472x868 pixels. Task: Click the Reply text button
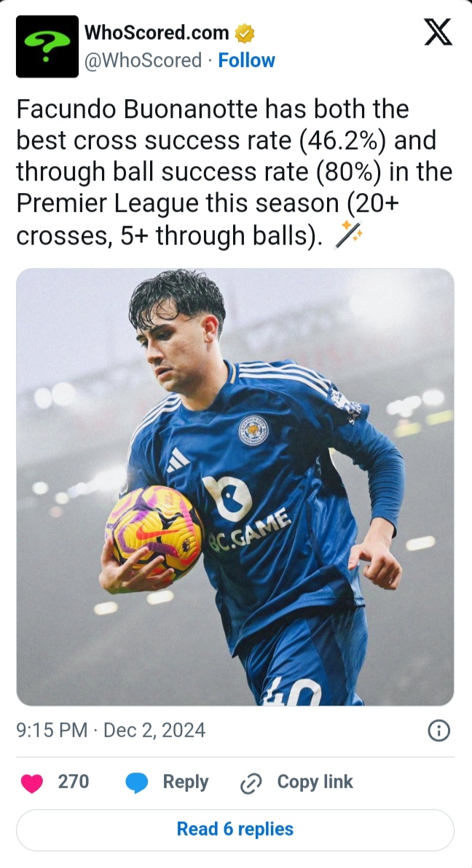pyautogui.click(x=186, y=781)
